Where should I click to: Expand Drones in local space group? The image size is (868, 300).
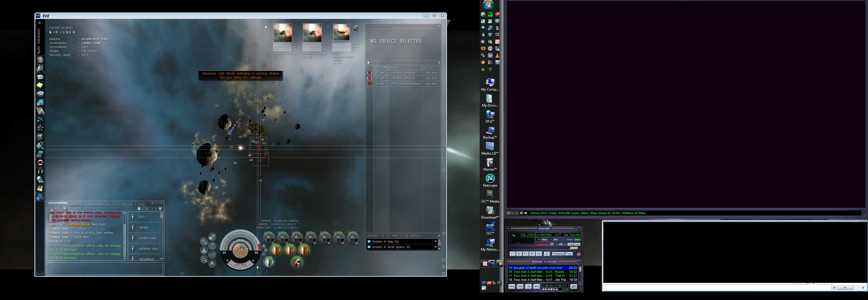(x=435, y=247)
